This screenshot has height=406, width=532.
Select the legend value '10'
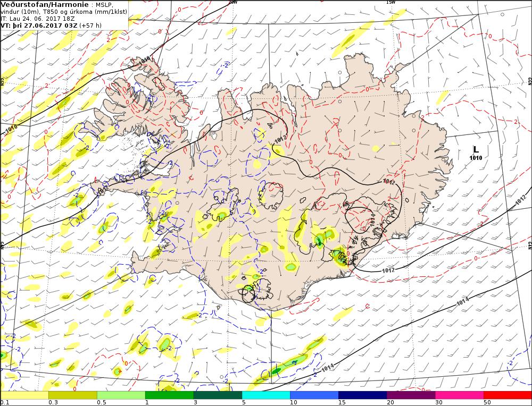pyautogui.click(x=294, y=403)
